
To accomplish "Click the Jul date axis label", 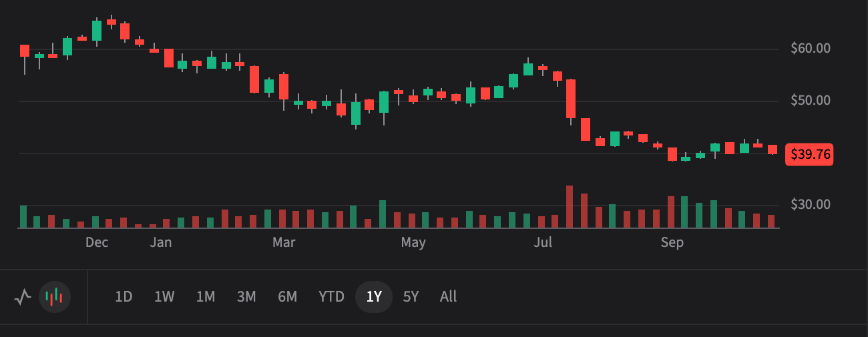I will [x=543, y=243].
